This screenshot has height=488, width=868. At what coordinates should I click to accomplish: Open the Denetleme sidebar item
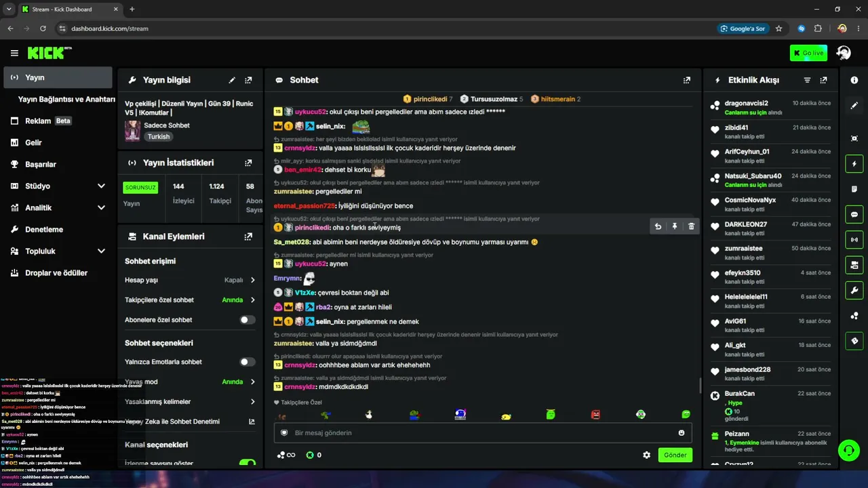pos(58,229)
